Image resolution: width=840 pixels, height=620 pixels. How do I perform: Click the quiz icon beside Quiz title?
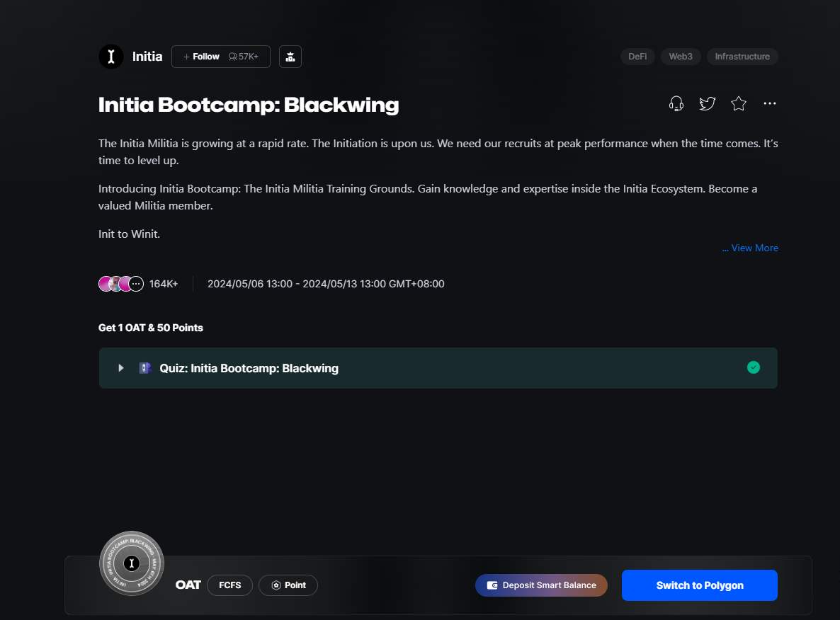pos(145,368)
